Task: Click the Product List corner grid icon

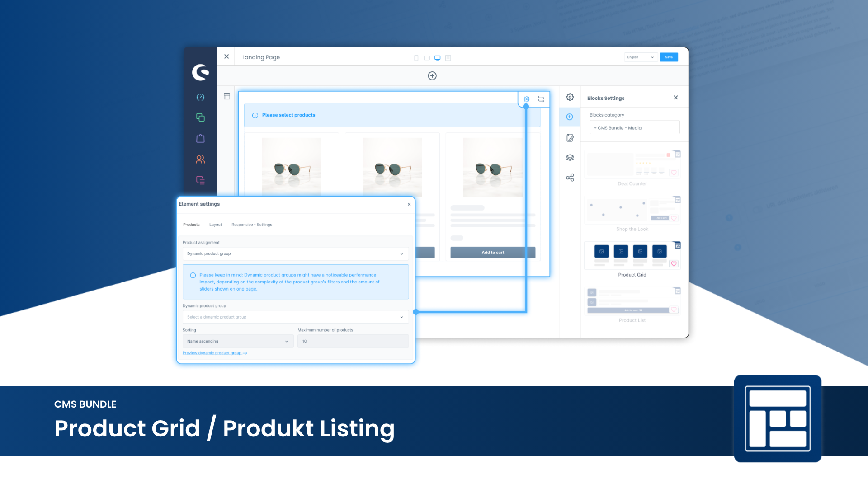Action: 677,291
